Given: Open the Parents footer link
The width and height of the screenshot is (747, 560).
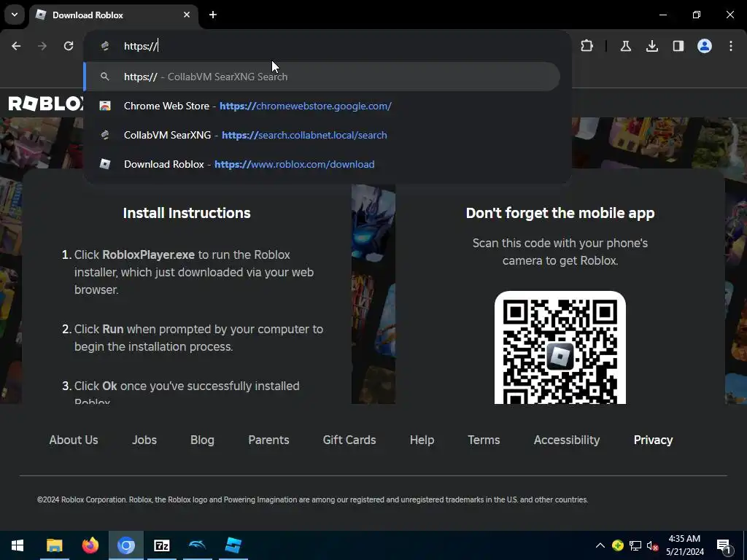Looking at the screenshot, I should coord(268,440).
